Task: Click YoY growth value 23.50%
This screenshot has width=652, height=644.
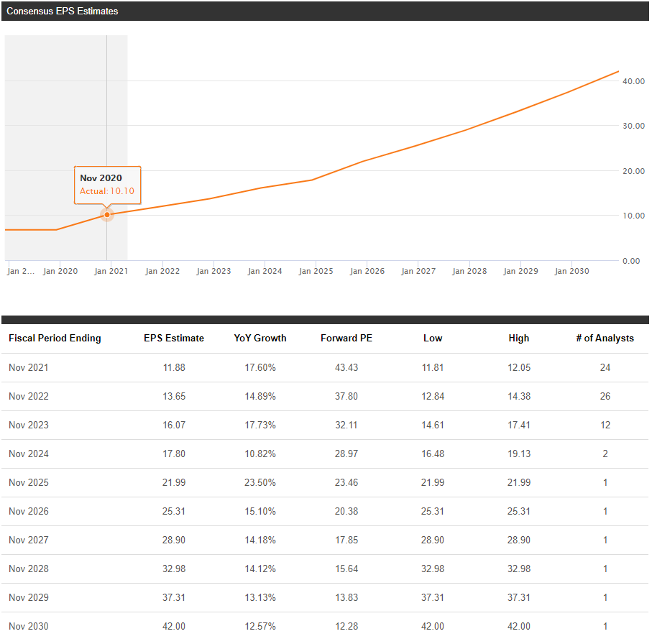Action: coord(260,482)
